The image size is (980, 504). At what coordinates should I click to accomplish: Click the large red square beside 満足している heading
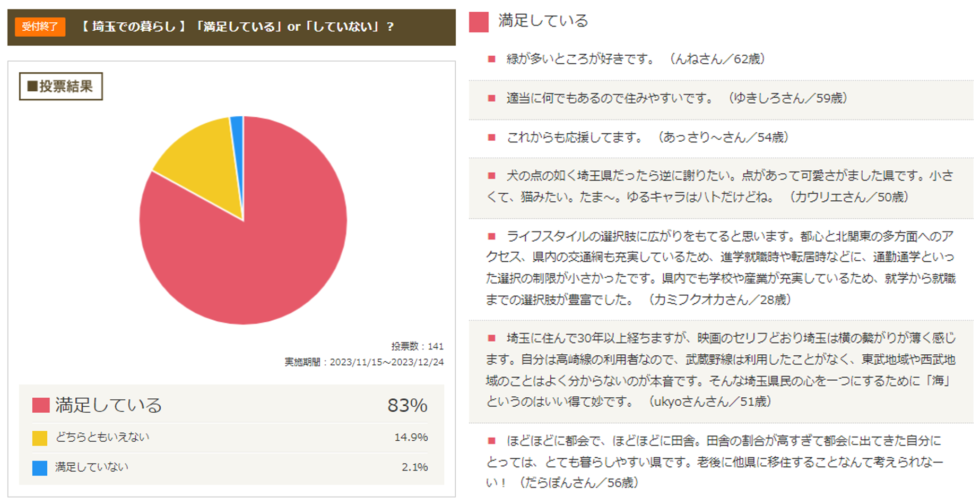[x=479, y=22]
